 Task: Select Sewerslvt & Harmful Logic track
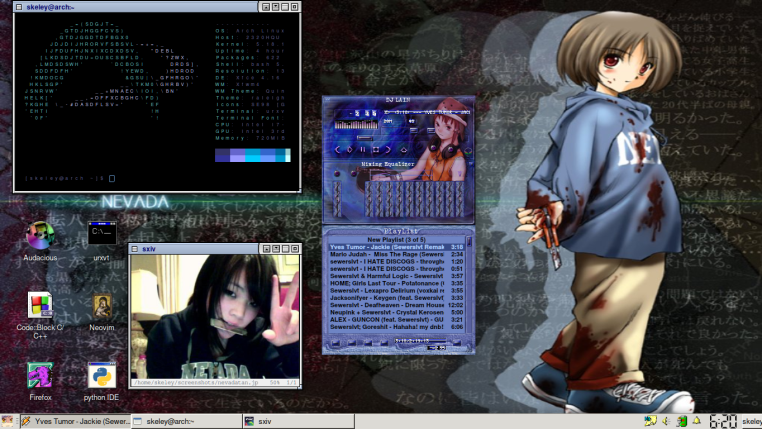[x=396, y=276]
